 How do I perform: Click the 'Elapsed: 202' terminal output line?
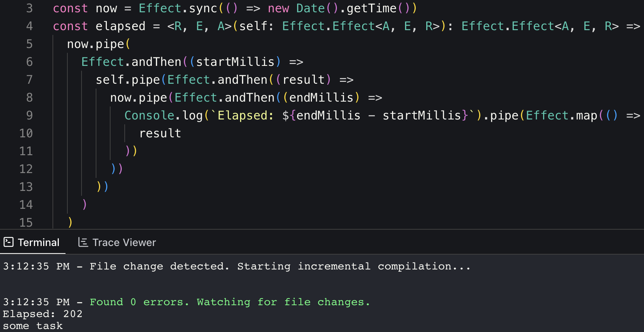coord(42,314)
